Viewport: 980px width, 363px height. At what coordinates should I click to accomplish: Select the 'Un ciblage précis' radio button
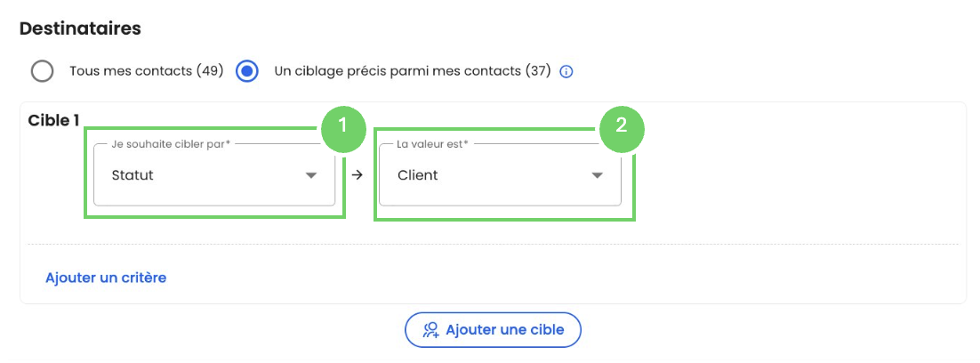pyautogui.click(x=247, y=71)
